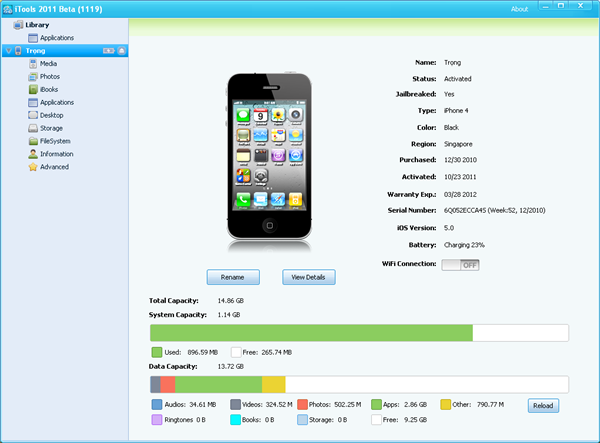Screen dimensions: 600x443
Task: Click the battery icon beside Trong
Action: pos(108,50)
